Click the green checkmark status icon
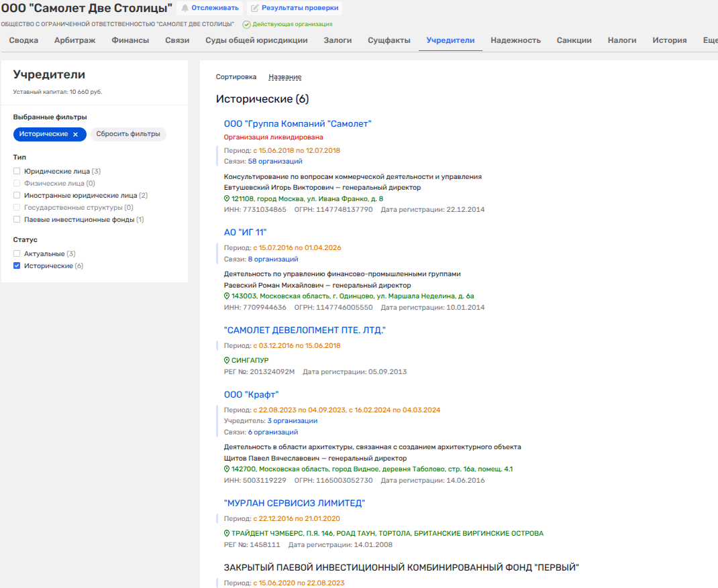718x588 pixels. [x=246, y=24]
